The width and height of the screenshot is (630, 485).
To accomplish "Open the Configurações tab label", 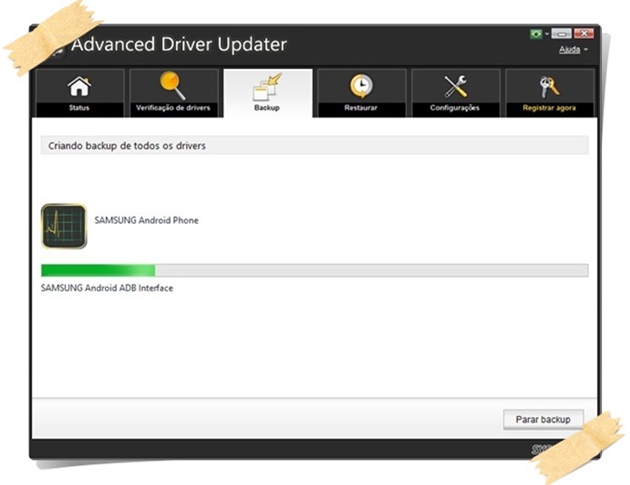I will [x=455, y=108].
